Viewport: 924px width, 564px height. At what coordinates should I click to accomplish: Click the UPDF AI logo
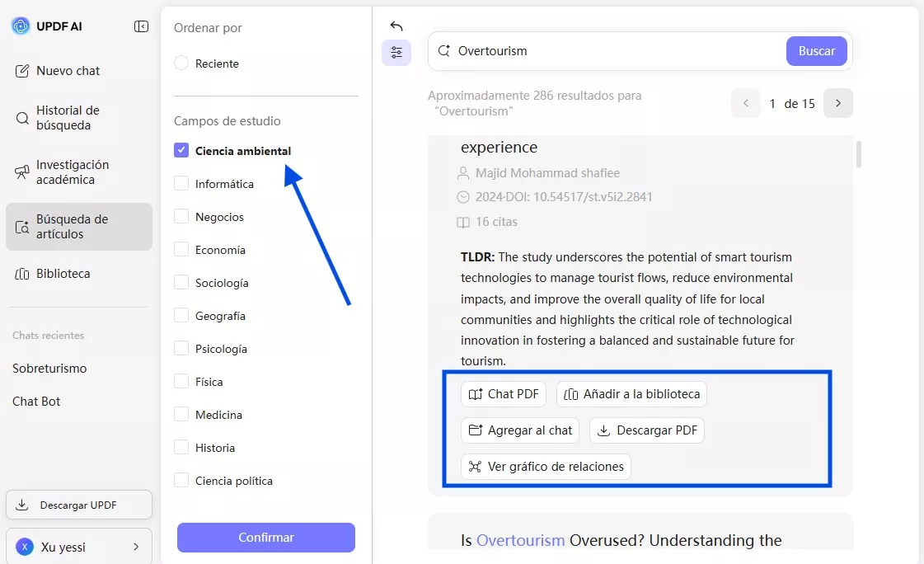pos(21,26)
